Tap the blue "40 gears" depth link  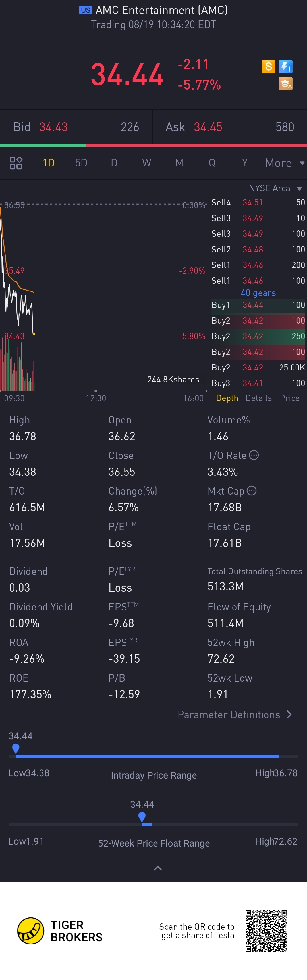(258, 293)
